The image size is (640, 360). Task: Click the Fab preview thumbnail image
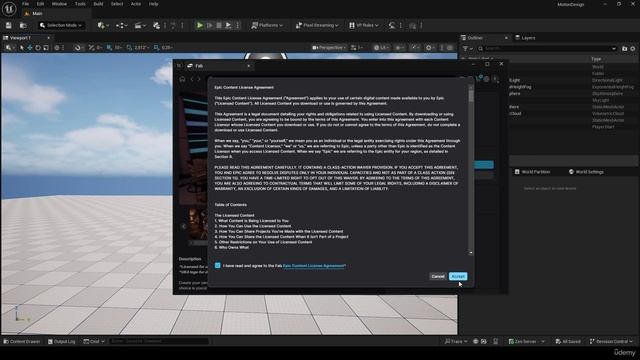point(198,224)
